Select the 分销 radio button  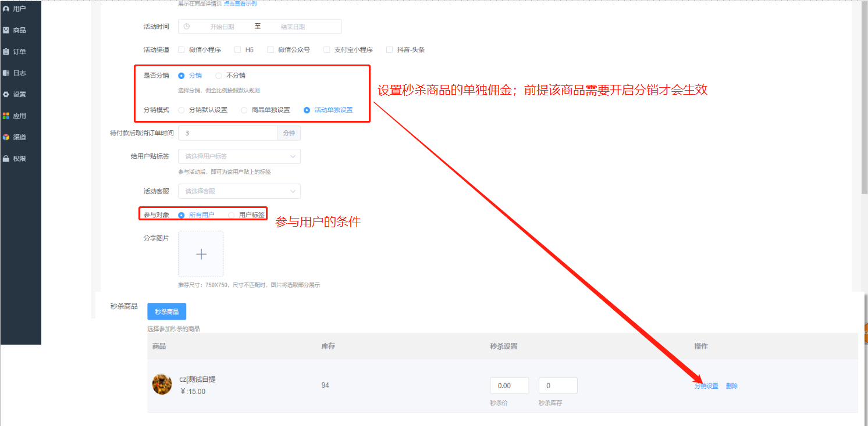tap(182, 76)
